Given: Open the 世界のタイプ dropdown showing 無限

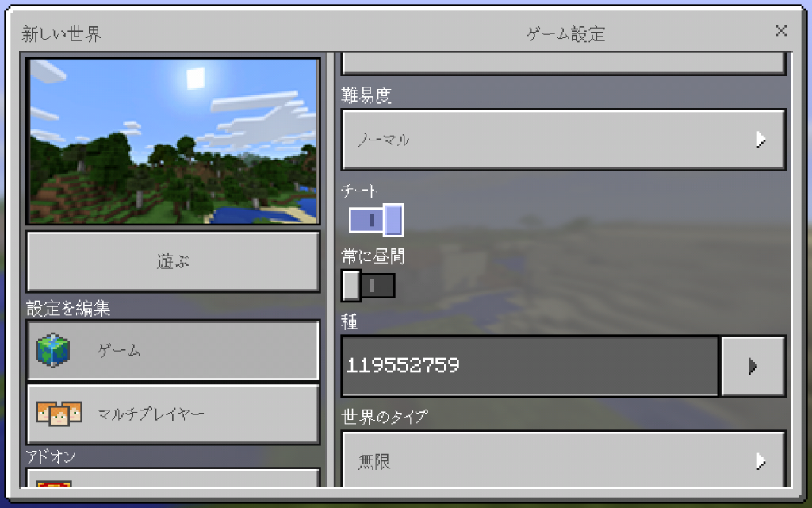Looking at the screenshot, I should pos(564,460).
